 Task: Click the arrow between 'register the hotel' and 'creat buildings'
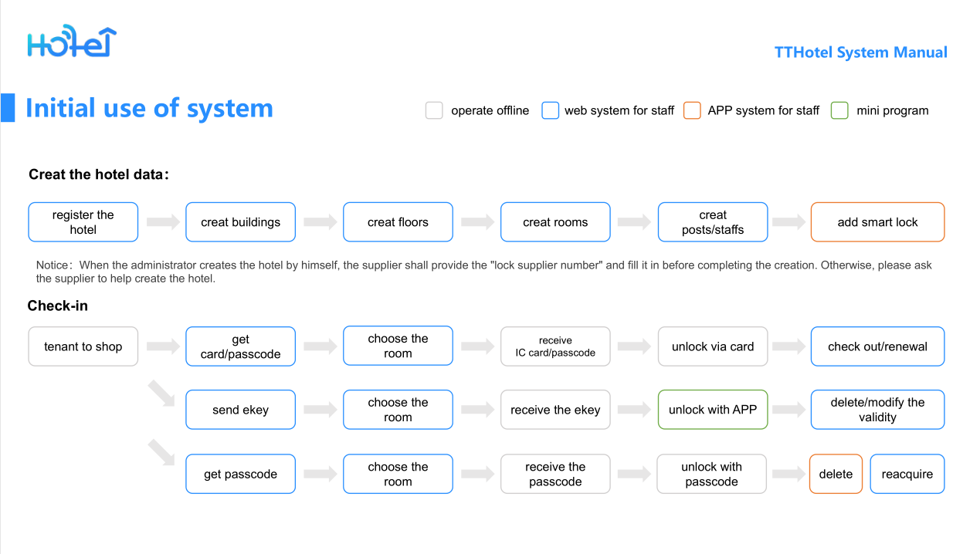pos(162,222)
